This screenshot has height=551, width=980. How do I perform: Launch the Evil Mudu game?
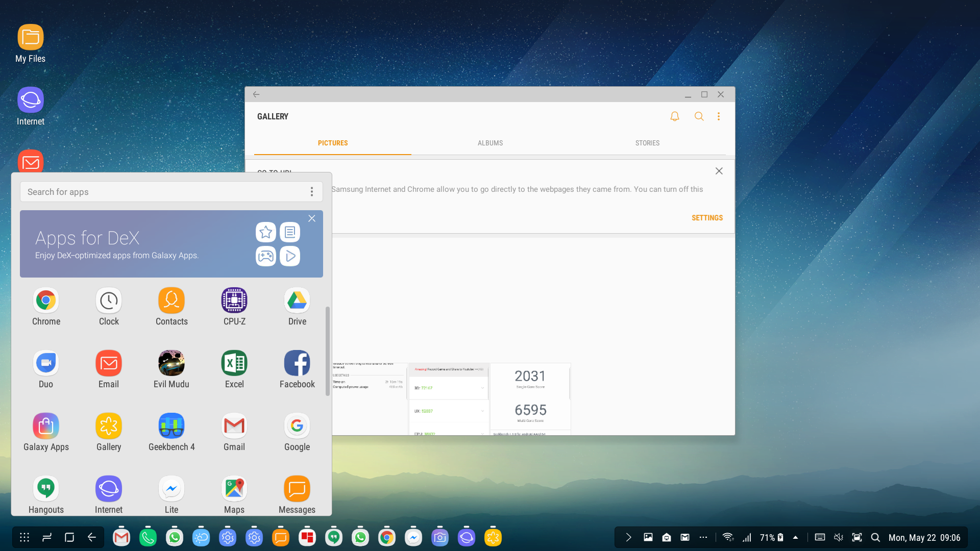(x=171, y=369)
